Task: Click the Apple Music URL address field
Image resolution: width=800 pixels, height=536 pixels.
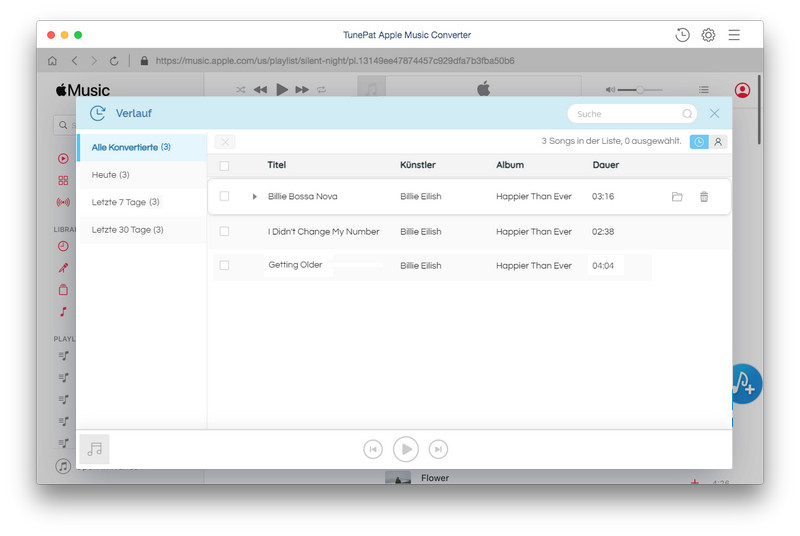Action: point(335,61)
